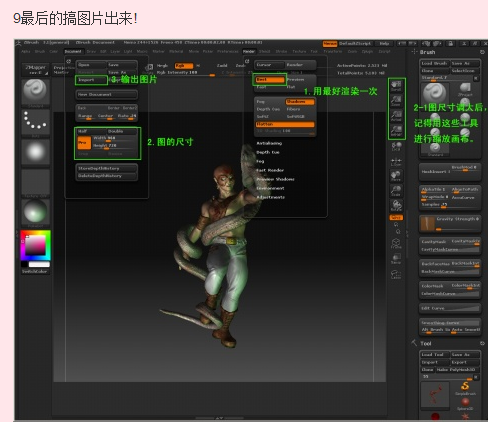Expand the Fast Render section
488x422 pixels.
(x=270, y=170)
